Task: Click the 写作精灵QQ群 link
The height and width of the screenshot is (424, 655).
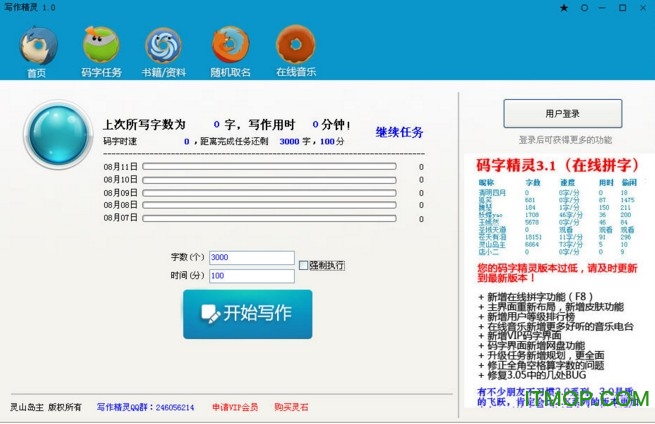Action: coord(145,408)
